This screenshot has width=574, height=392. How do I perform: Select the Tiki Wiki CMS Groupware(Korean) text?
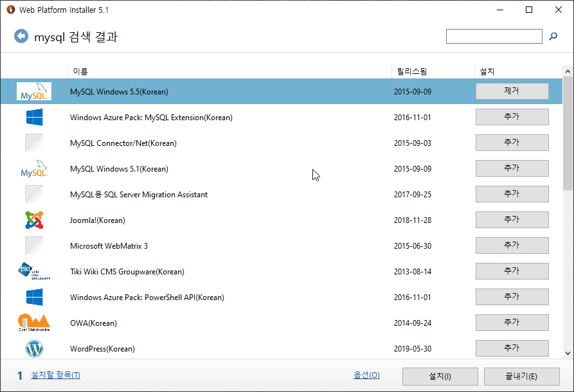pos(127,272)
